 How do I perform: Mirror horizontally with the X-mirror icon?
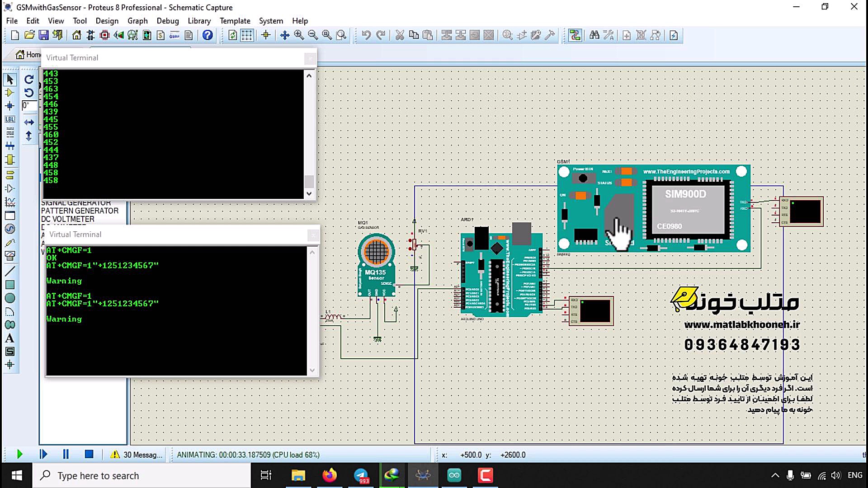29,122
